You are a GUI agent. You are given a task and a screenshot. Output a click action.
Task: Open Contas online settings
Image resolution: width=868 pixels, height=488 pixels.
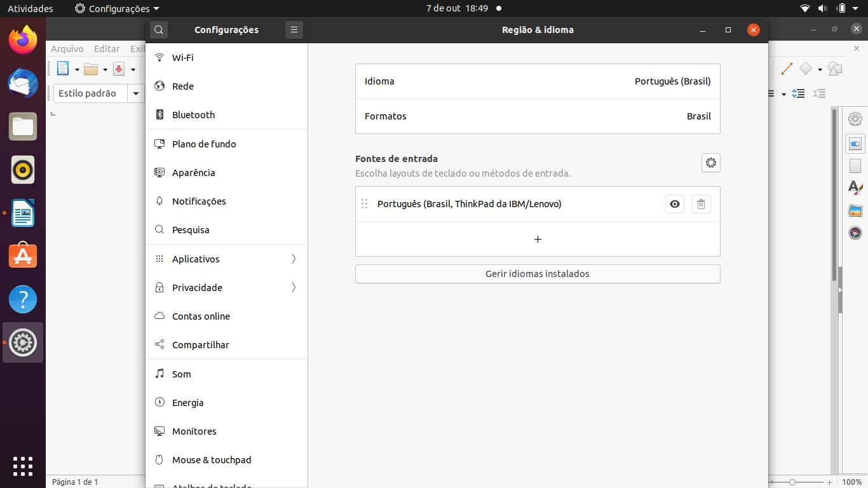click(x=227, y=316)
